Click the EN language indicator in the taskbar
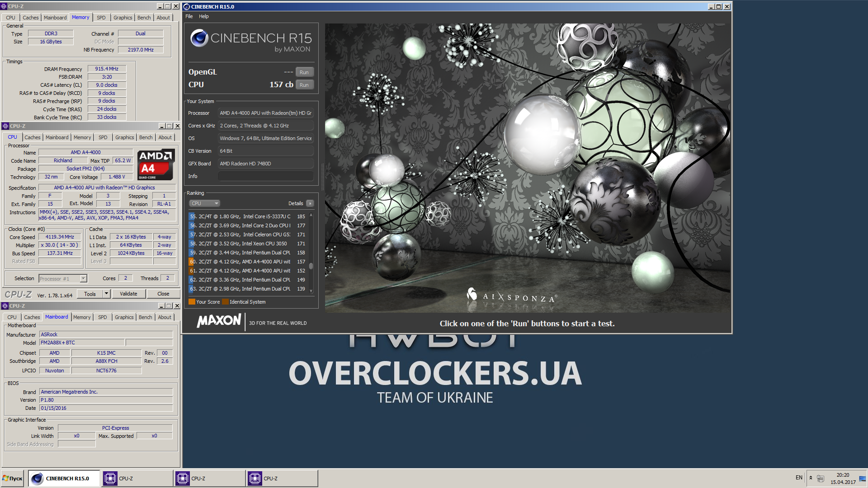The image size is (868, 488). [799, 478]
